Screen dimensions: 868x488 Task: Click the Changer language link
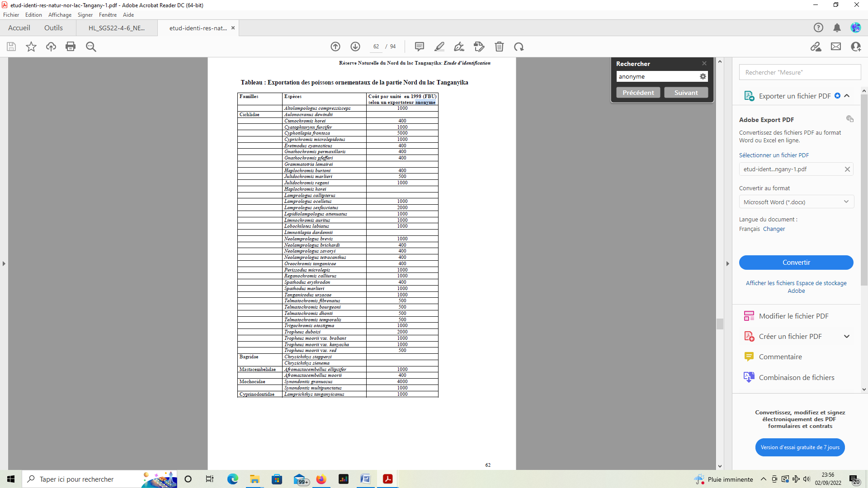774,229
